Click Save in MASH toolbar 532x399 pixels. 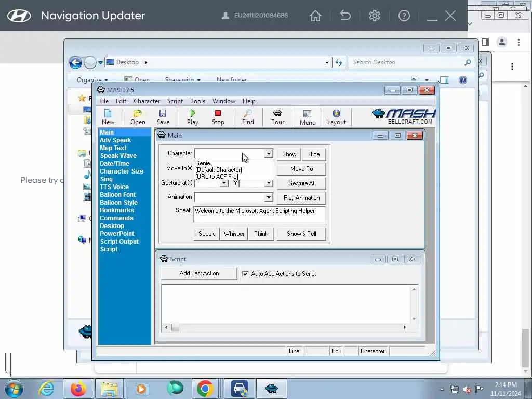[x=163, y=117]
